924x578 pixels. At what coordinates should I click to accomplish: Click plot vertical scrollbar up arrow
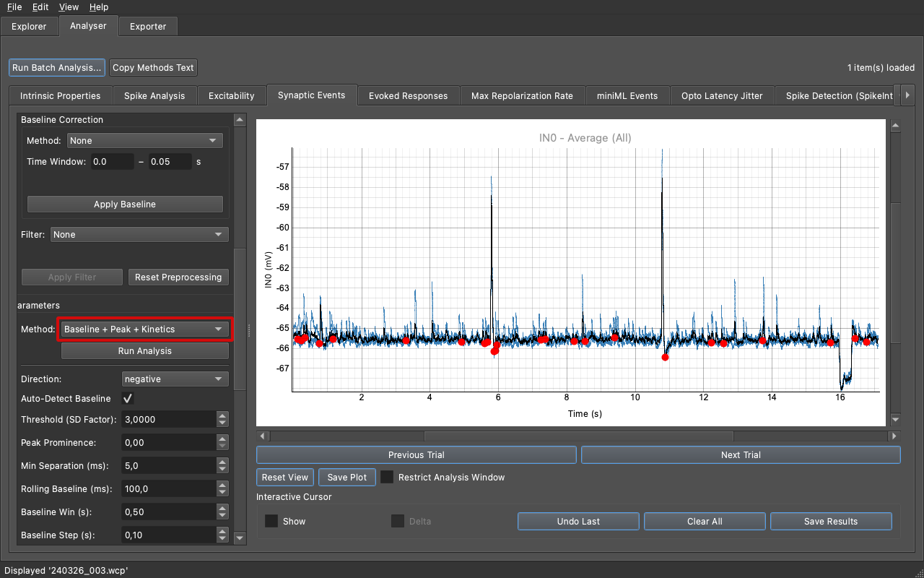pos(895,126)
